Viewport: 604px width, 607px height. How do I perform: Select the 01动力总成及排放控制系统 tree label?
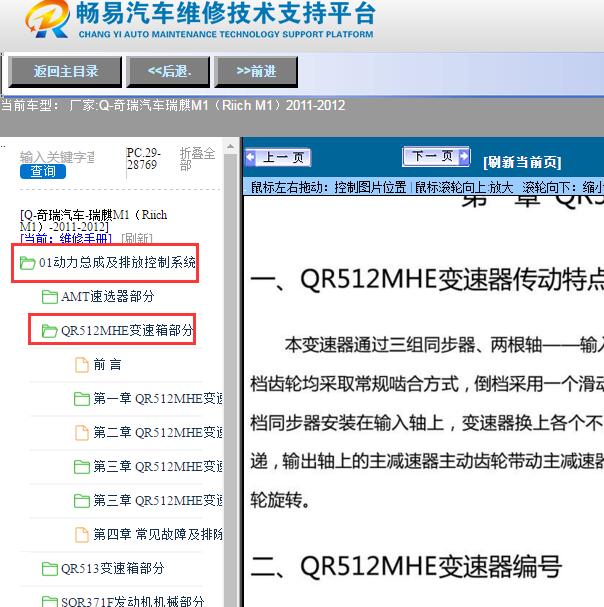(x=117, y=262)
